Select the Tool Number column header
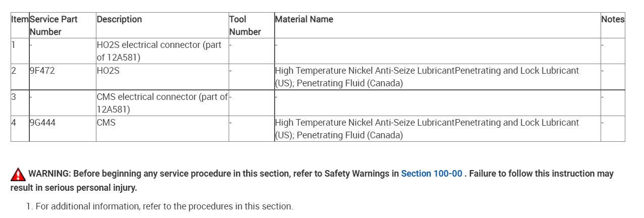Image resolution: width=644 pixels, height=218 pixels. coord(245,25)
